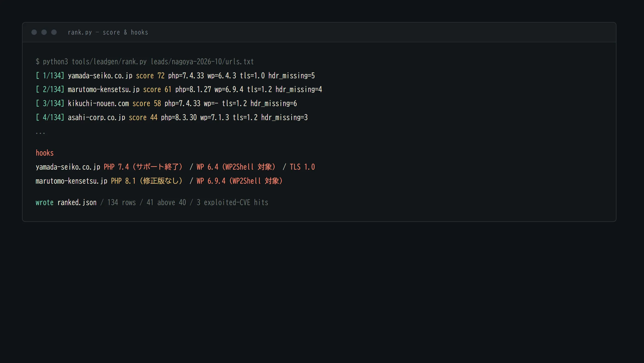The image size is (644, 363).
Task: Click asahi-corp.co.jp domain
Action: (97, 117)
